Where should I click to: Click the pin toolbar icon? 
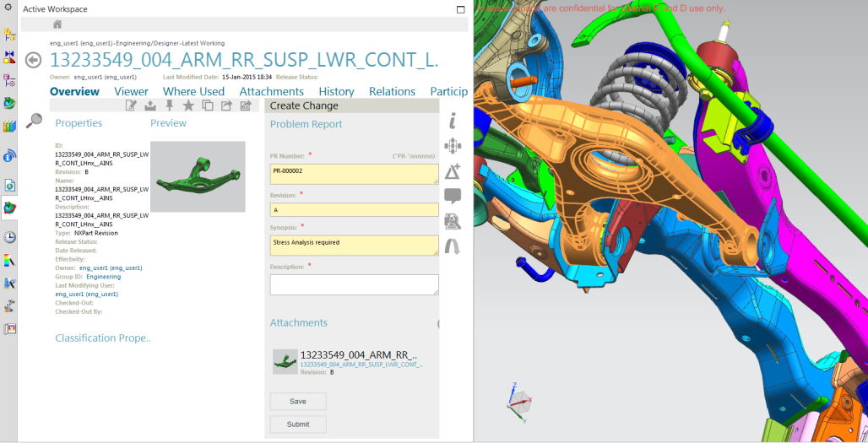click(170, 105)
